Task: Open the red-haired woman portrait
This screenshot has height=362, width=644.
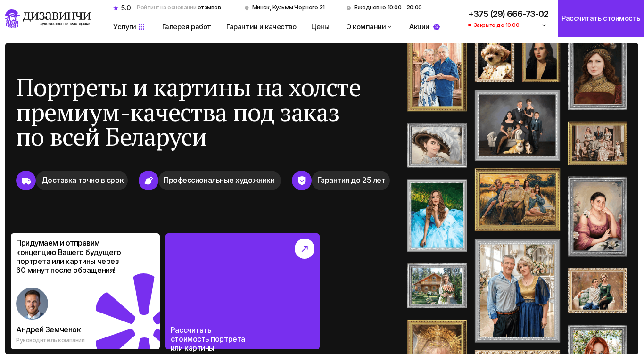Action: tap(597, 340)
